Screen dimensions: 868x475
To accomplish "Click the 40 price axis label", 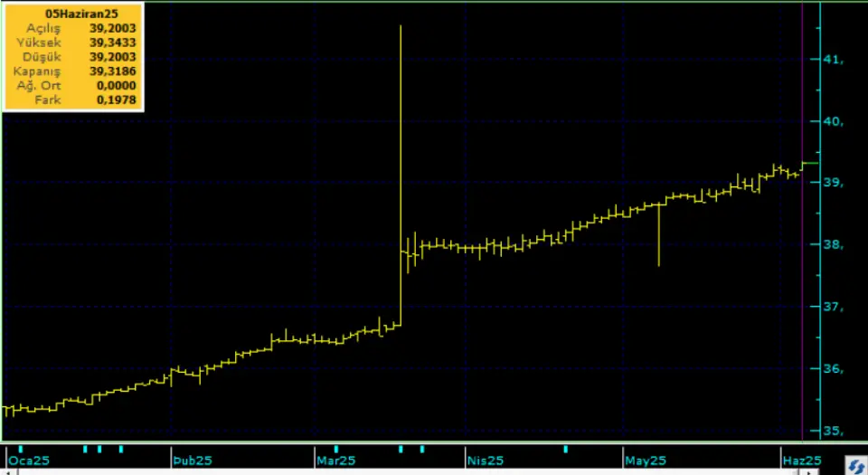I will coord(833,121).
